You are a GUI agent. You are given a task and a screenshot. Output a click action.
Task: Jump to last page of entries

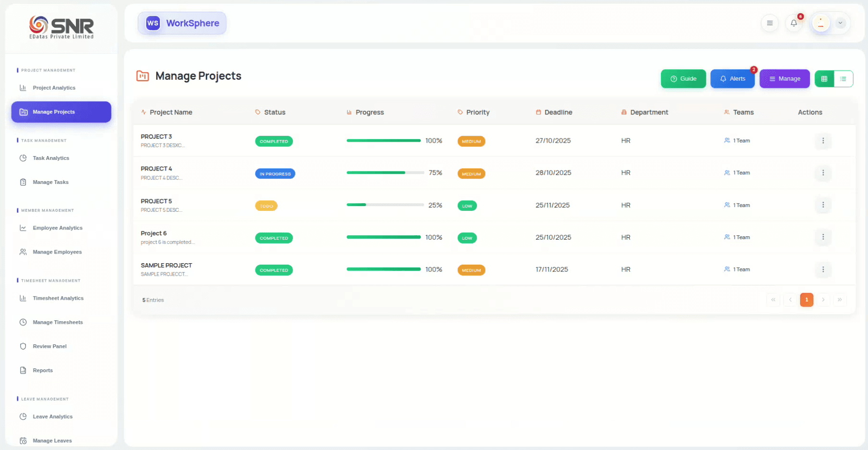[840, 300]
